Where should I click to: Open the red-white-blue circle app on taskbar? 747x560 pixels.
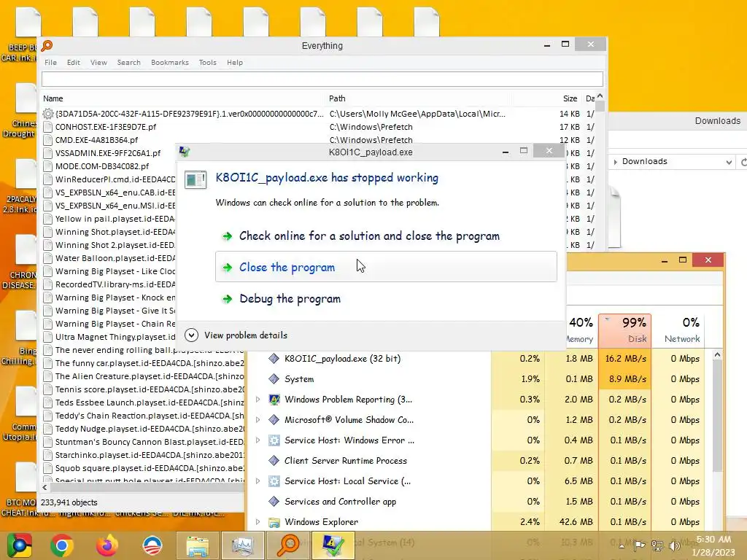tap(152, 545)
